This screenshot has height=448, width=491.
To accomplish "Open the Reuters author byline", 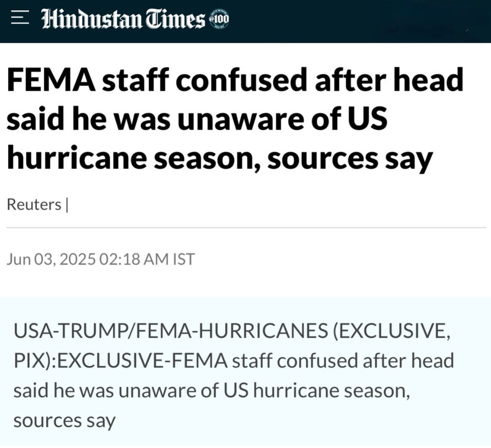I will [x=34, y=204].
